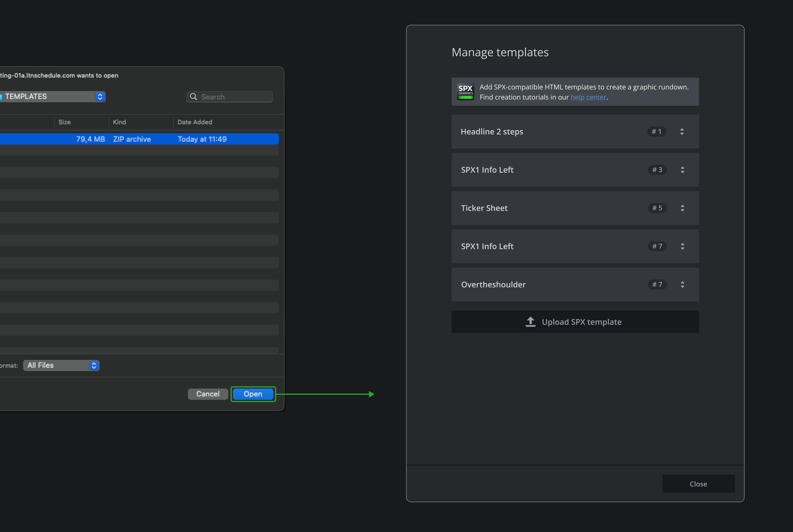Click the magnifier icon in the search field
Screen dimensions: 793x532
[x=193, y=96]
